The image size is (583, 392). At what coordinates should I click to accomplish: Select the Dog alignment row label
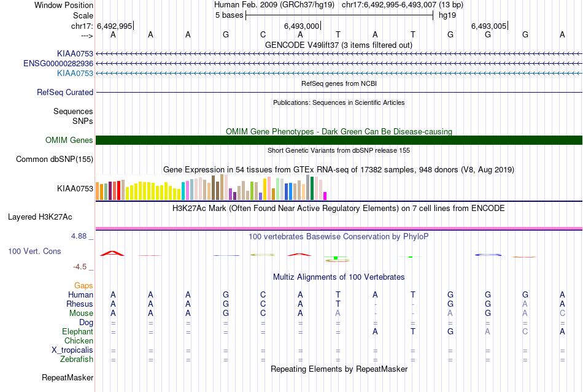87,322
